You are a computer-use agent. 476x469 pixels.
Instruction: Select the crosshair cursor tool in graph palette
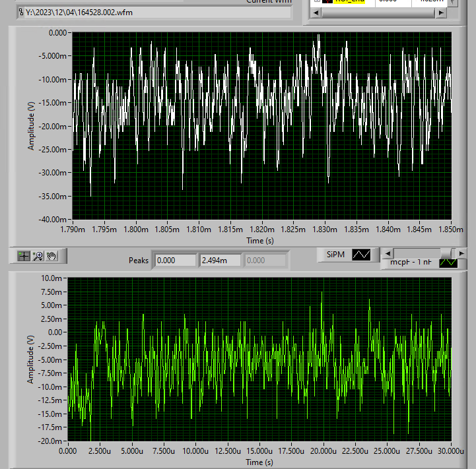pyautogui.click(x=24, y=256)
